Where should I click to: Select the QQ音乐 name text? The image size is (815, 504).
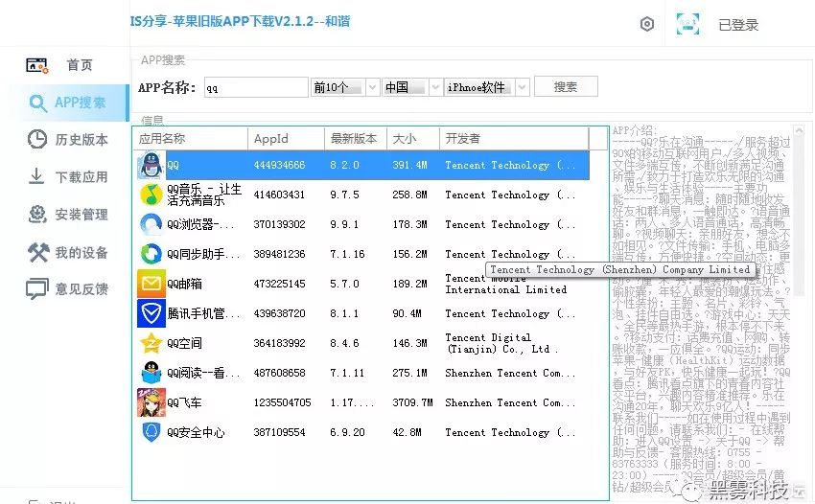[x=204, y=195]
